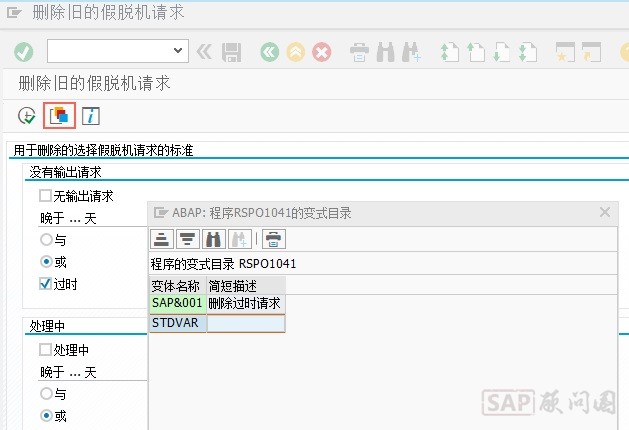Click Sort Descending icon in variant popup

187,239
